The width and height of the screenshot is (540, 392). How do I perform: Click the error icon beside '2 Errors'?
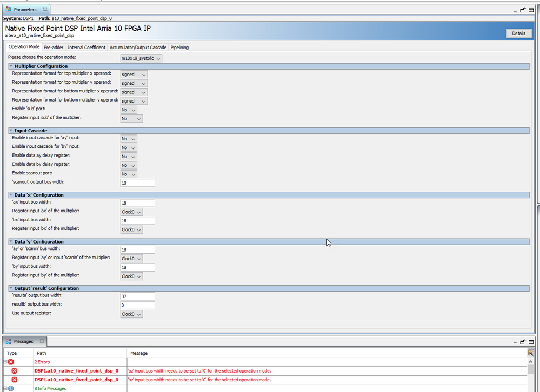[x=11, y=362]
